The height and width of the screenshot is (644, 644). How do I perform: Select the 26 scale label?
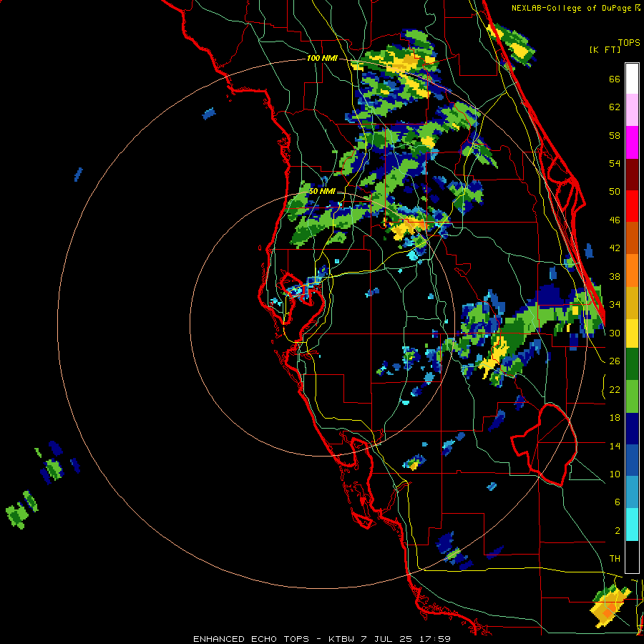615,361
